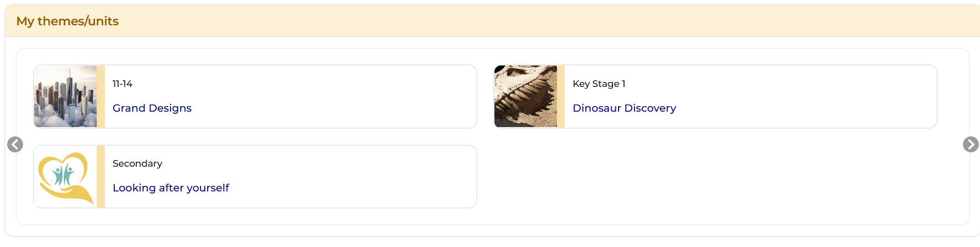Open the Dinosaur Discovery fossil thumbnail

click(526, 96)
